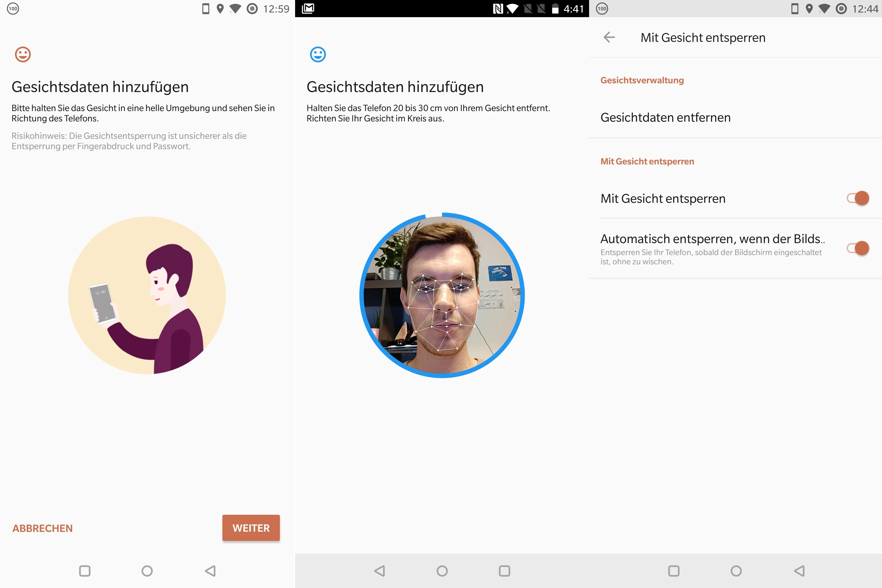Tap Entsperren Sie Ihr Telefon description text
882x588 pixels.
[711, 257]
